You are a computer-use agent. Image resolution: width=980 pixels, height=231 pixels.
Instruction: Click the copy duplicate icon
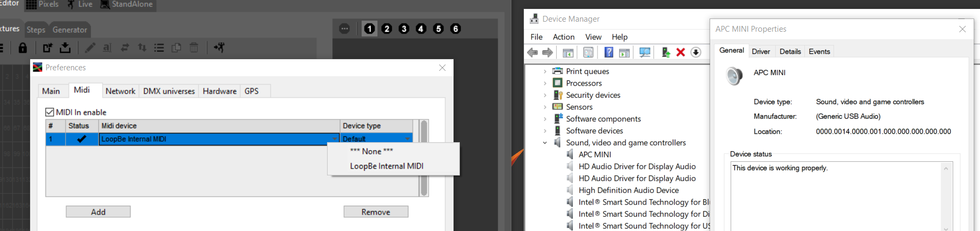(176, 48)
